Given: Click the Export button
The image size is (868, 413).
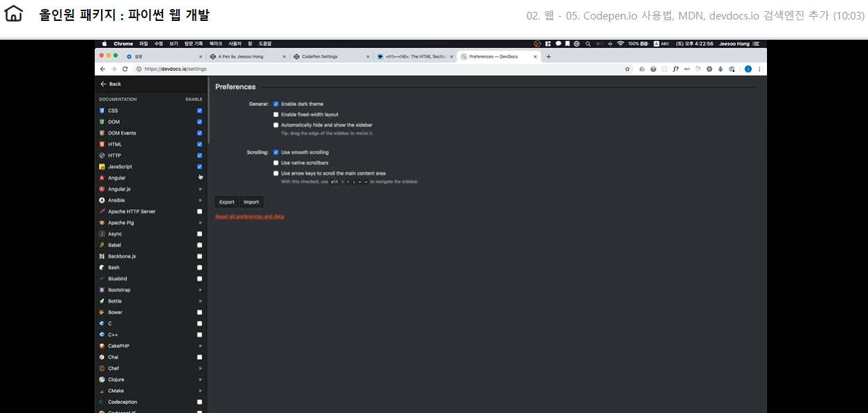Looking at the screenshot, I should point(227,202).
